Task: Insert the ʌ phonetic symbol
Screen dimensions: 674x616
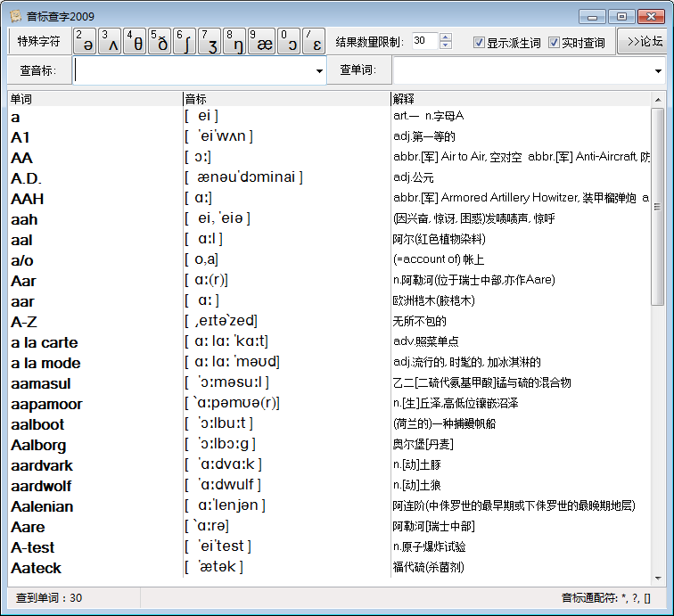Action: (110, 41)
